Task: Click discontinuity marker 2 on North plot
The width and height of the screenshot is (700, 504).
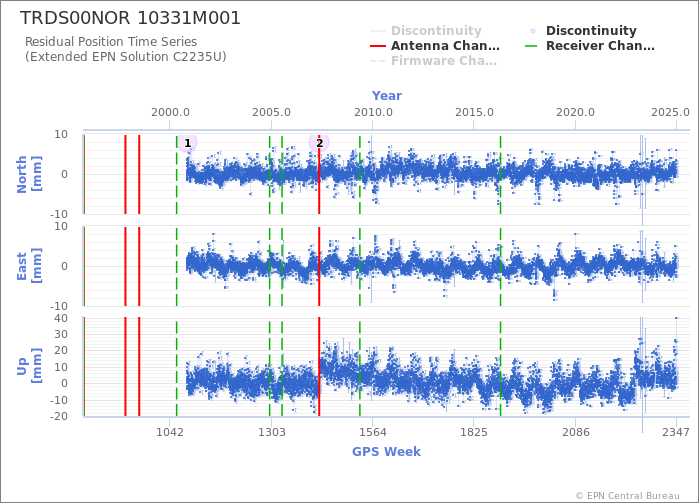Action: point(319,143)
